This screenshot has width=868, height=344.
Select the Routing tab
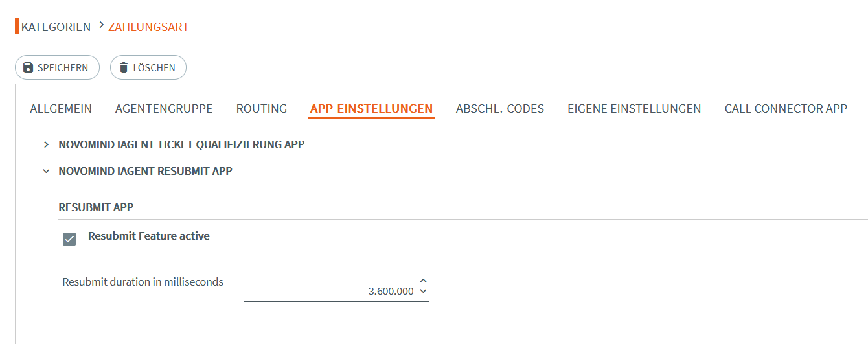(262, 109)
